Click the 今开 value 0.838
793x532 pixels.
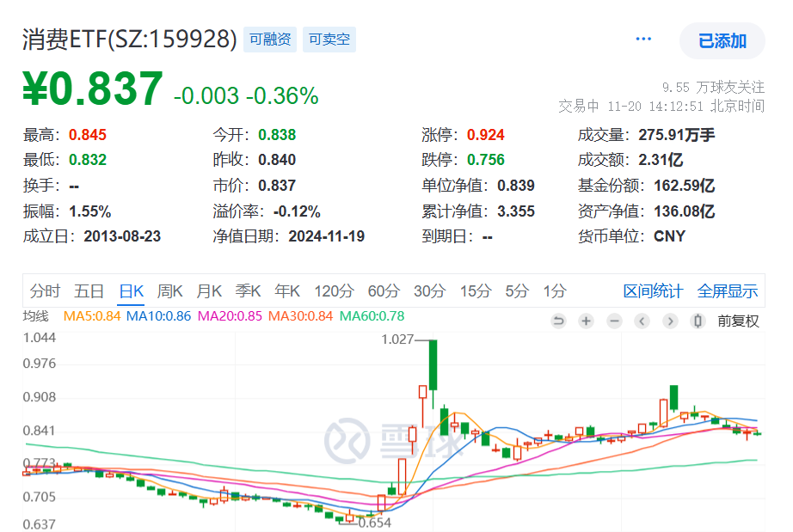(x=277, y=135)
